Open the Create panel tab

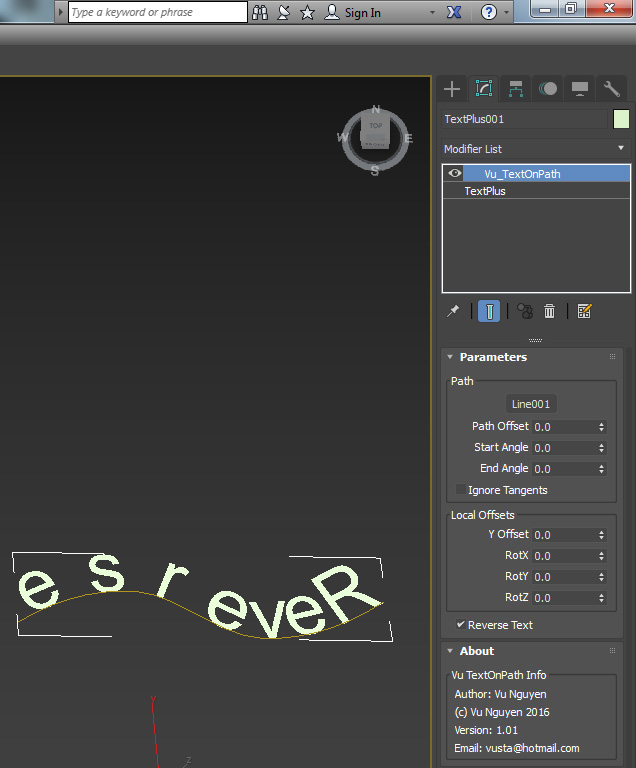coord(452,89)
